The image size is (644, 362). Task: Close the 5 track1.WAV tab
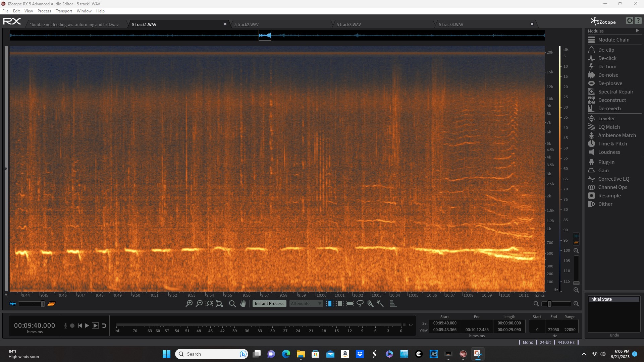[225, 24]
